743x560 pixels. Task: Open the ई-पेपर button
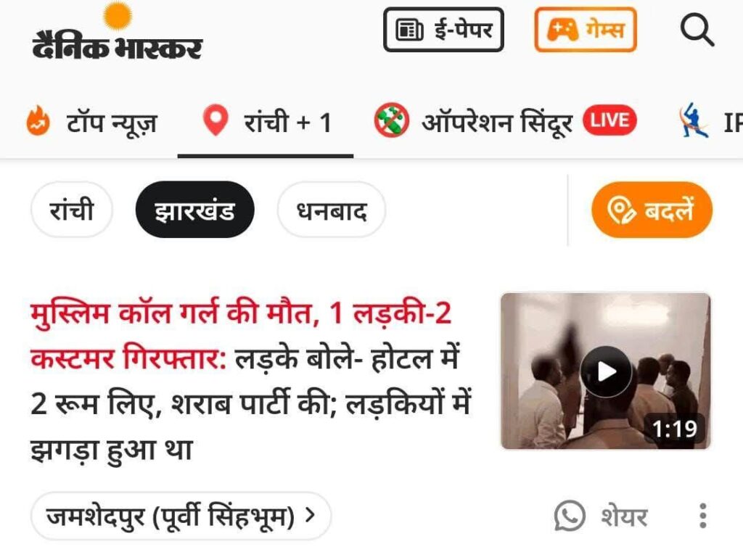point(443,29)
